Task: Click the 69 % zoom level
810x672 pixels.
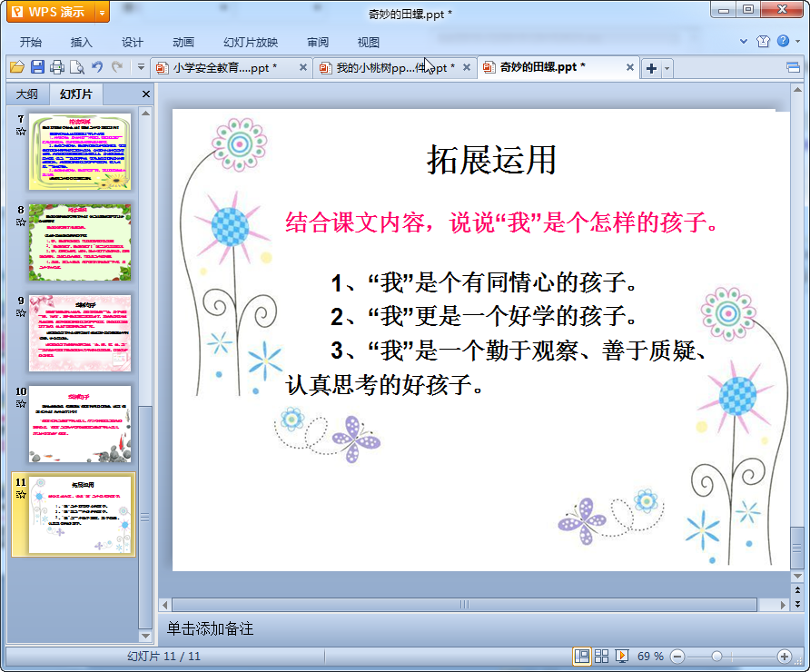Action: 650,657
